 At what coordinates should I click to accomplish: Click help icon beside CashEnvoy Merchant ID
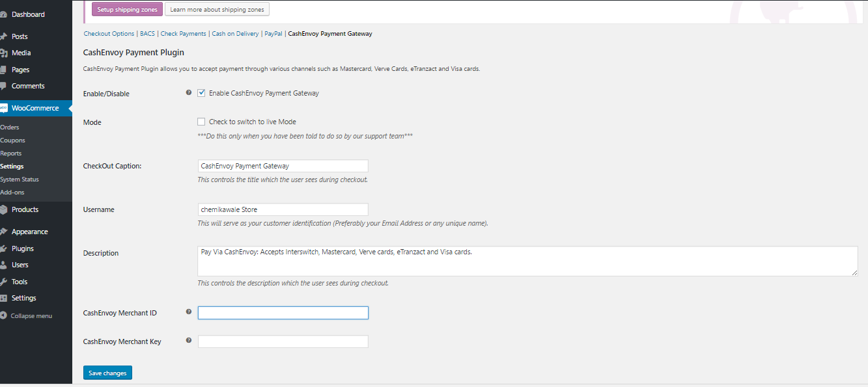pyautogui.click(x=189, y=312)
